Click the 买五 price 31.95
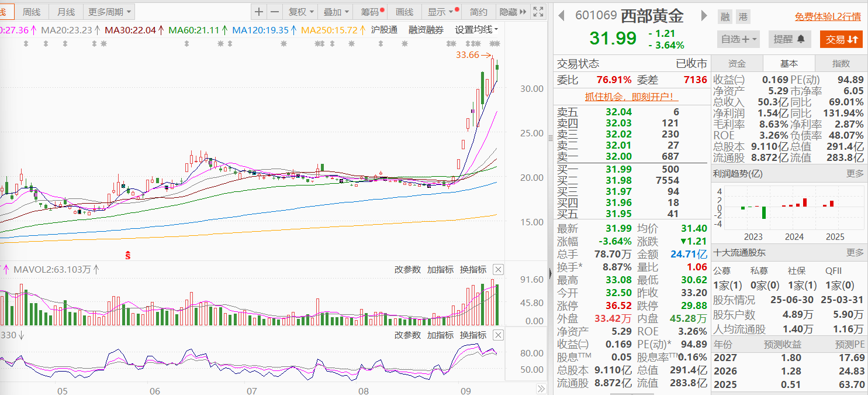The image size is (868, 395). pos(618,214)
